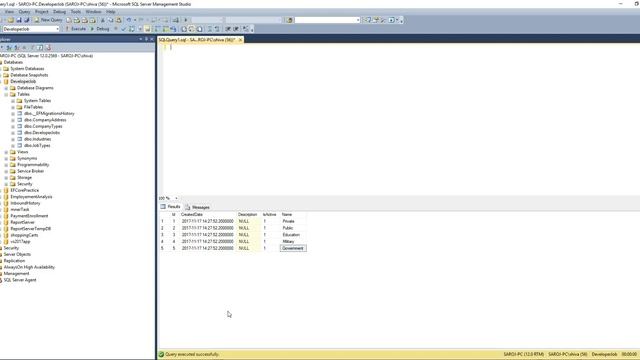640x360 pixels.
Task: Select the EFCorePractice database
Action: (x=24, y=191)
